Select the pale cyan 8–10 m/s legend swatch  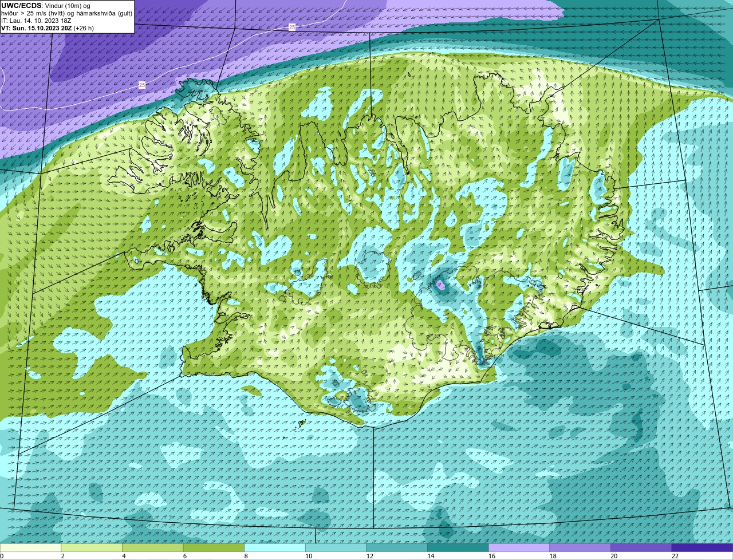275,547
